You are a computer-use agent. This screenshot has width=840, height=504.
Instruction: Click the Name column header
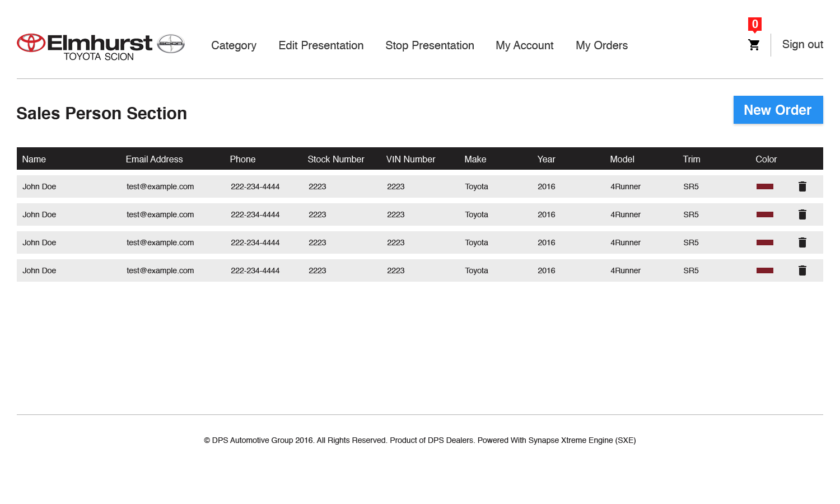(34, 159)
